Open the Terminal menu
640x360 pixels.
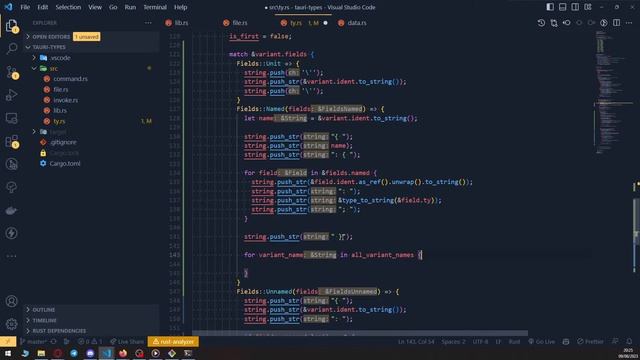[x=155, y=7]
